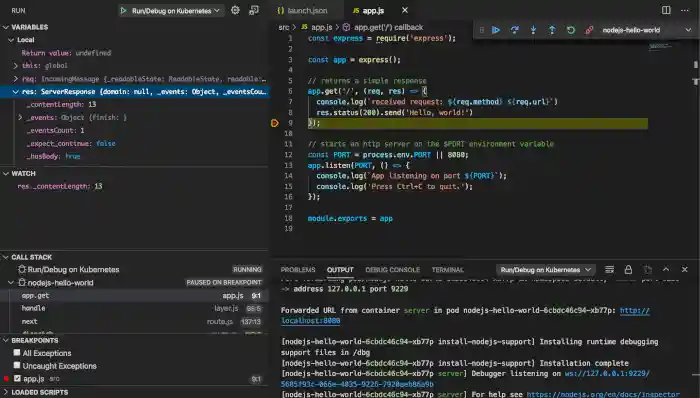The image size is (700, 398).
Task: Open launch.json via the gear icon
Action: [235, 10]
